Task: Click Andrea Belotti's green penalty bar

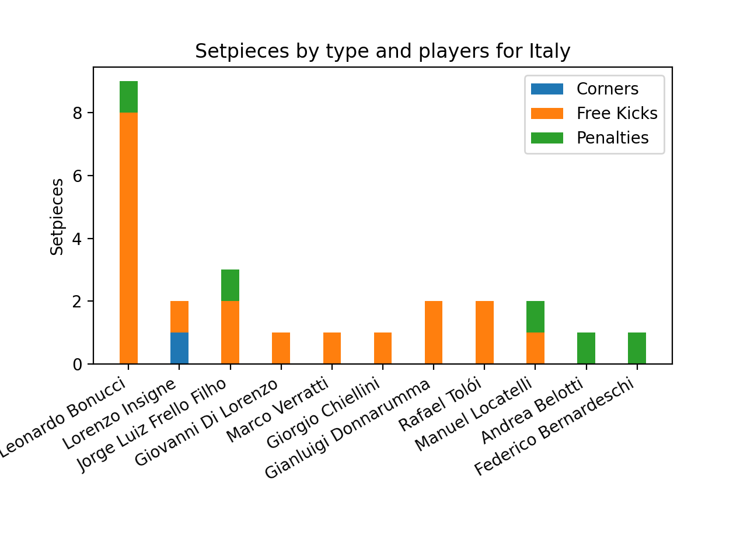Action: pos(586,348)
